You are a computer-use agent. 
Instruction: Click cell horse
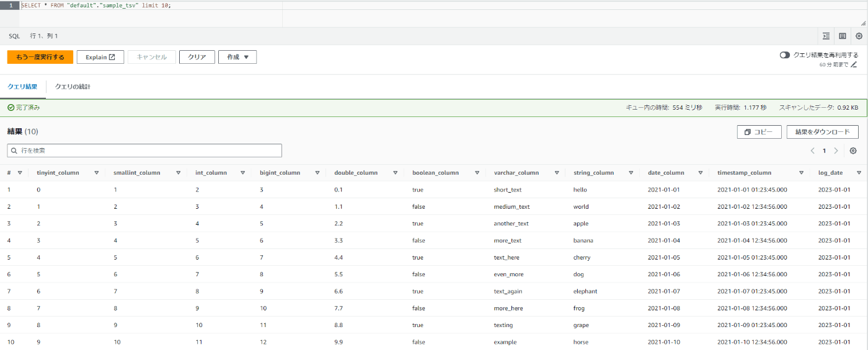click(580, 342)
